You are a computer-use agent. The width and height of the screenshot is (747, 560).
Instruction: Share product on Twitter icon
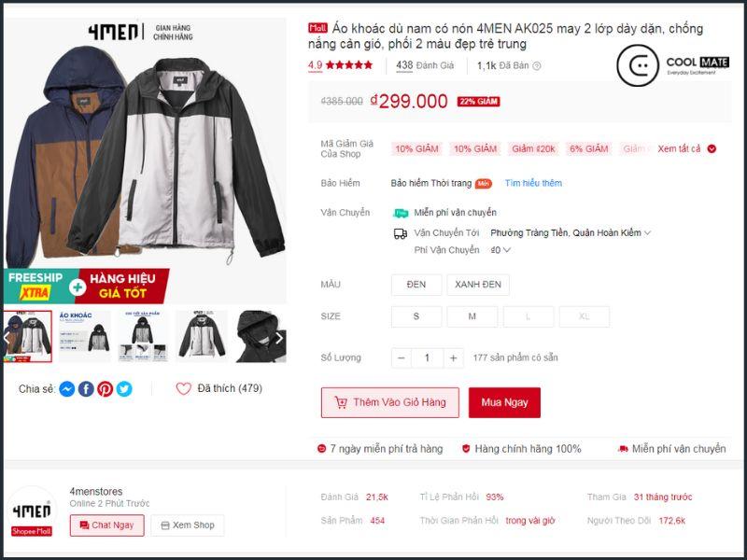click(124, 389)
